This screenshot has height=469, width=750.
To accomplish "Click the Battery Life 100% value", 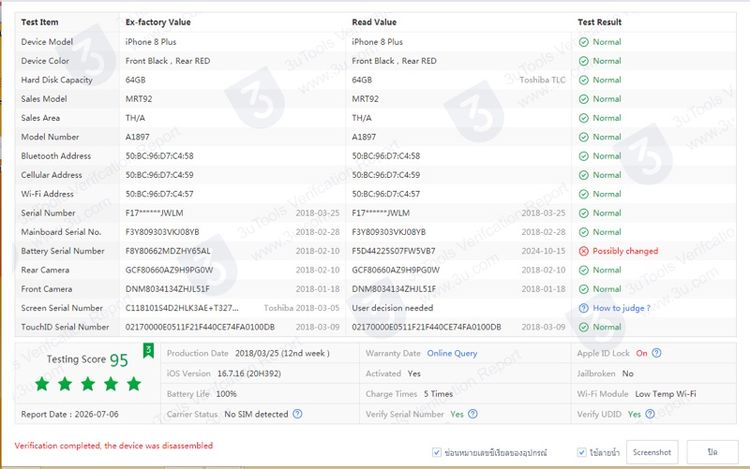I will click(x=226, y=394).
